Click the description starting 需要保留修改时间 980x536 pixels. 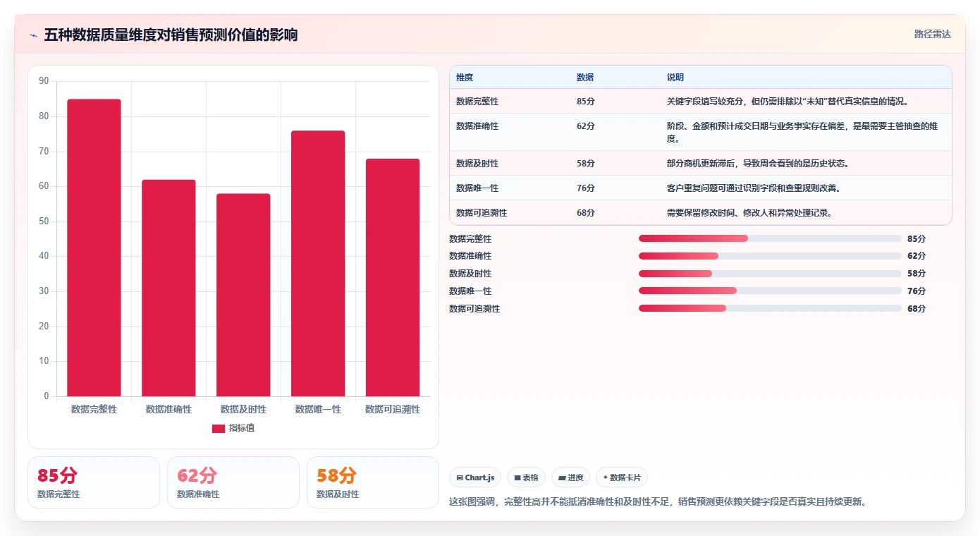coord(749,213)
